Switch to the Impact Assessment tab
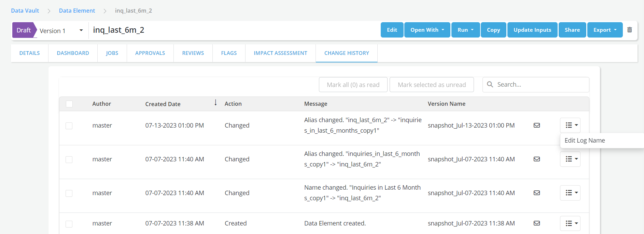Image resolution: width=644 pixels, height=234 pixels. click(x=280, y=53)
